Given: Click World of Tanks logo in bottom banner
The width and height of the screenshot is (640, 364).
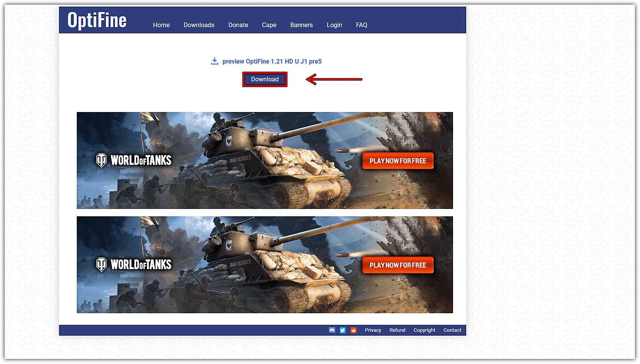Looking at the screenshot, I should (x=134, y=264).
